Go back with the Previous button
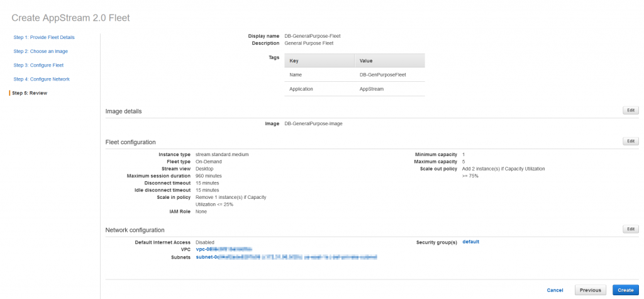This screenshot has width=644, height=299. coord(590,290)
